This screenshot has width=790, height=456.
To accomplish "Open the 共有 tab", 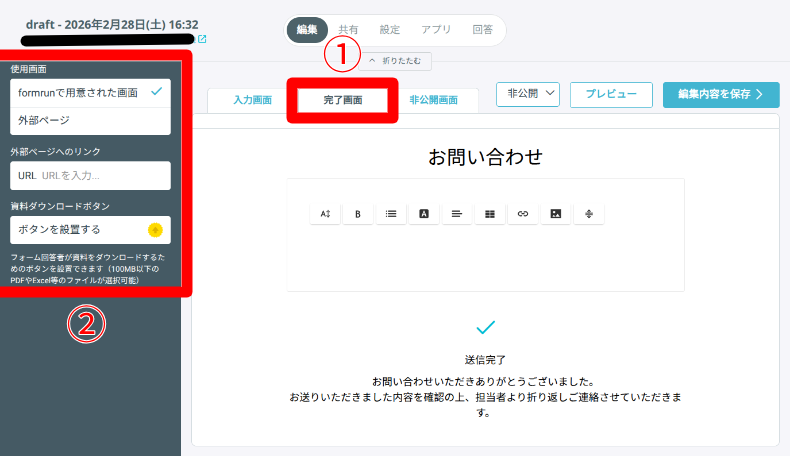I will pos(348,30).
